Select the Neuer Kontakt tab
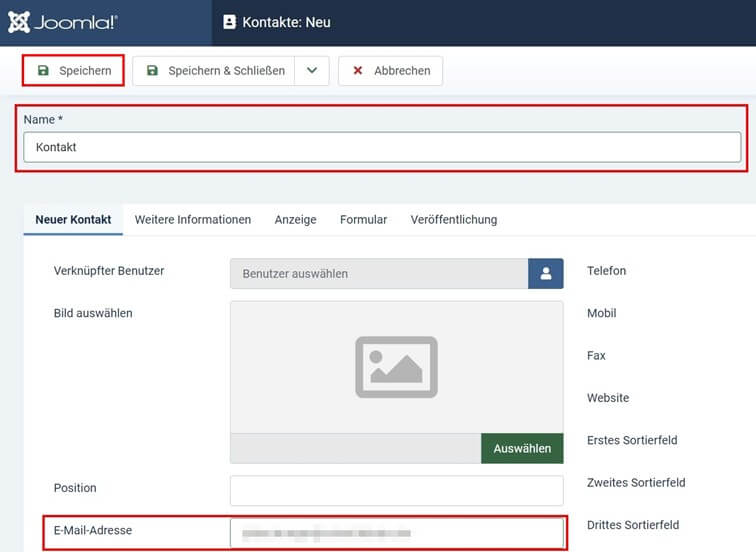 click(73, 220)
